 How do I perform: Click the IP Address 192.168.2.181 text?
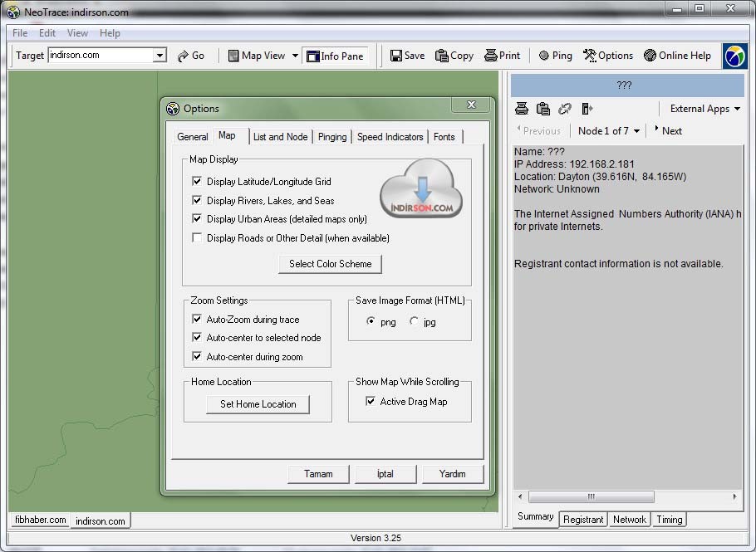pos(574,164)
